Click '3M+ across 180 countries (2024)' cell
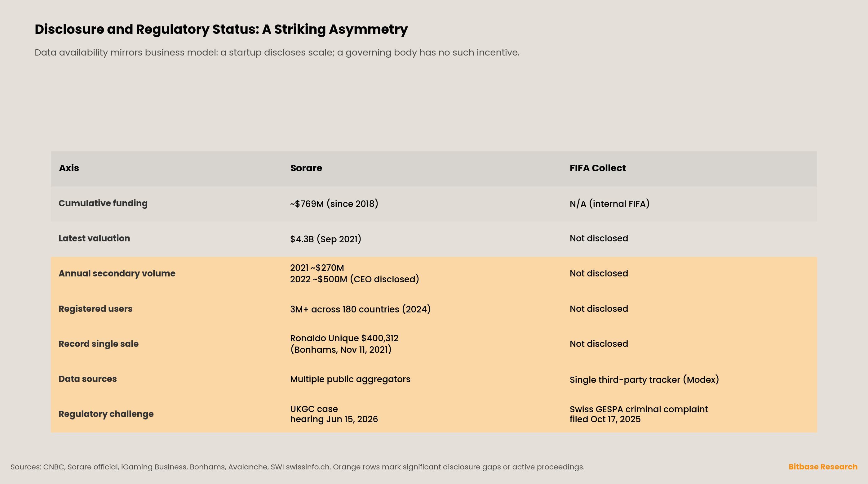The width and height of the screenshot is (868, 484). (360, 309)
